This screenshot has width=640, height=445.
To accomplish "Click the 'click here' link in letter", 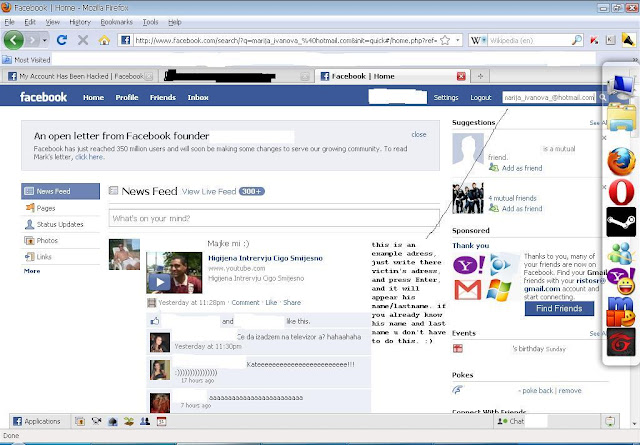I will 89,157.
